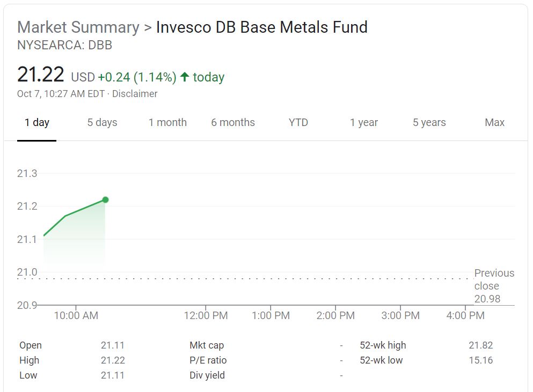Select the 1 year tab
The image size is (533, 392).
(x=364, y=122)
